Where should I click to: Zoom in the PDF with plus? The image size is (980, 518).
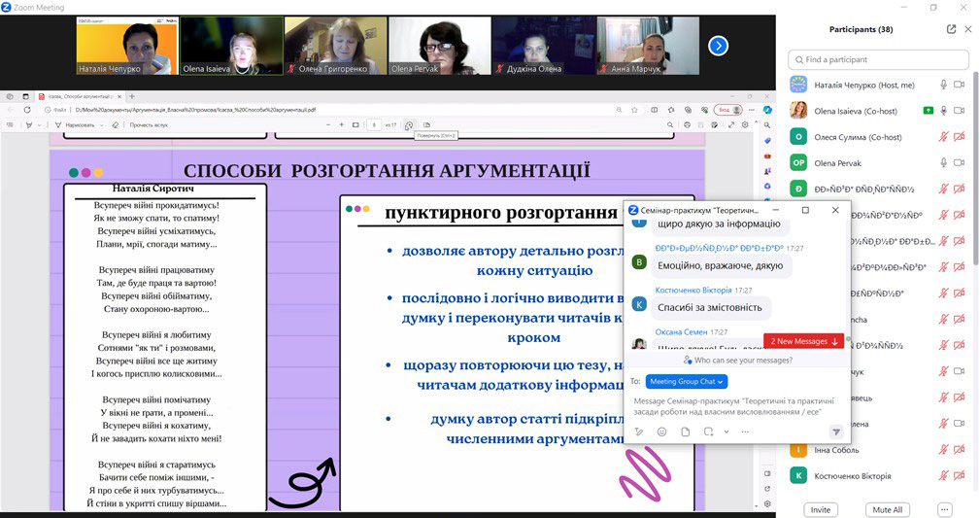(x=342, y=125)
